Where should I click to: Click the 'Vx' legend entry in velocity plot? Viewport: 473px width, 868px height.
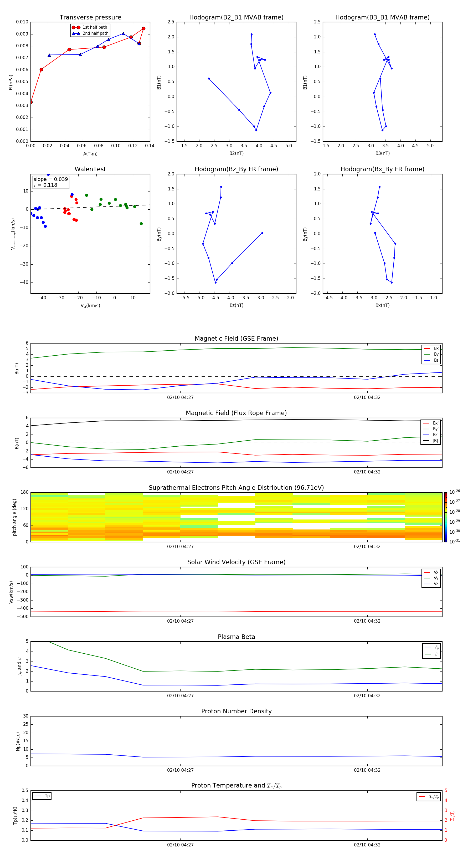point(431,573)
